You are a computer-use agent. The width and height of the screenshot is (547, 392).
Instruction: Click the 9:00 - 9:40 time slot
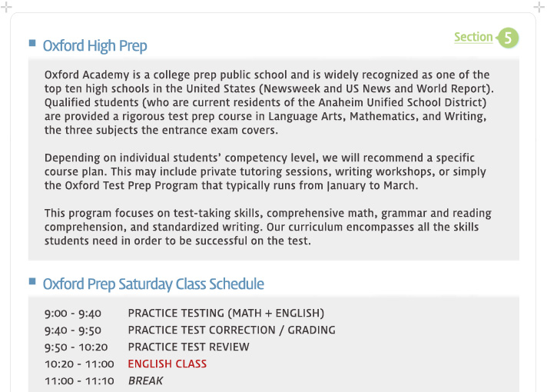(x=72, y=313)
